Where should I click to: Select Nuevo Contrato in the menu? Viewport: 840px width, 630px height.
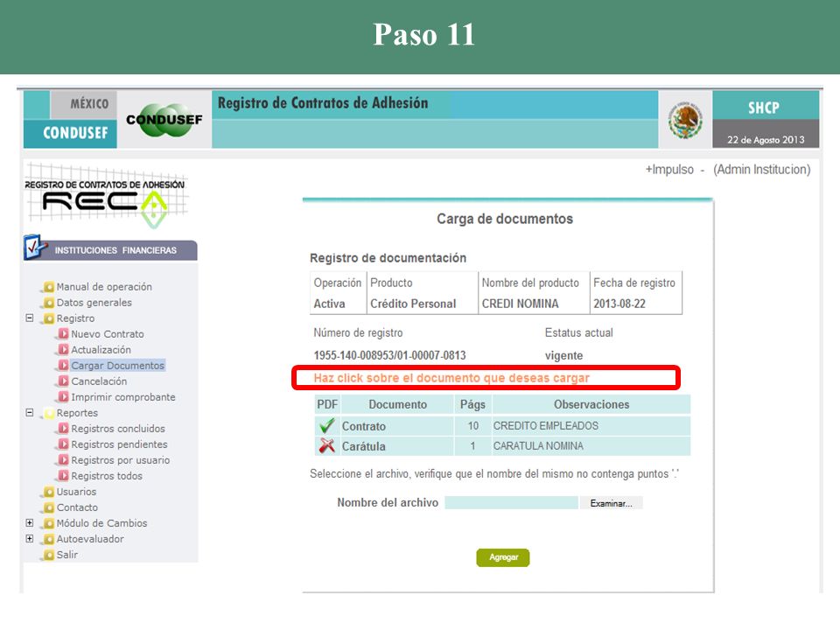point(108,334)
